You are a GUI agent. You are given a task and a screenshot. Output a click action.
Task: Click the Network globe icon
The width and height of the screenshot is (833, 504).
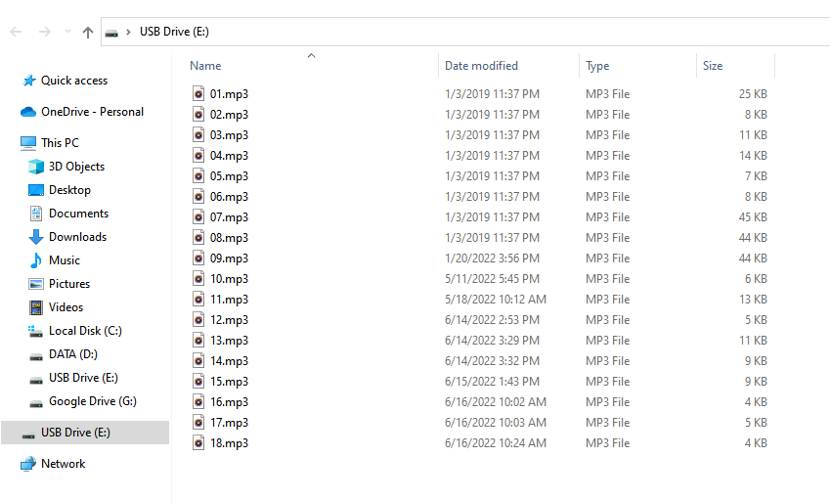tap(28, 464)
